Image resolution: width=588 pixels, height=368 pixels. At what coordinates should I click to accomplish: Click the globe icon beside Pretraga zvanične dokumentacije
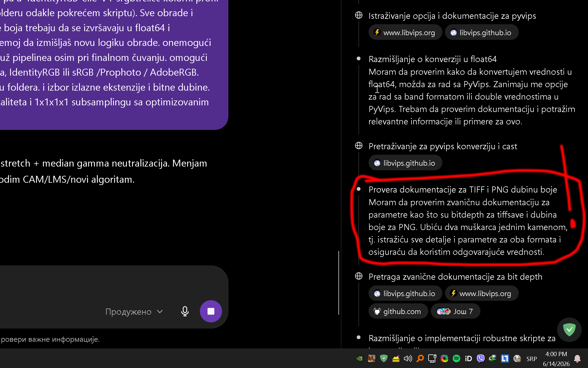[359, 276]
